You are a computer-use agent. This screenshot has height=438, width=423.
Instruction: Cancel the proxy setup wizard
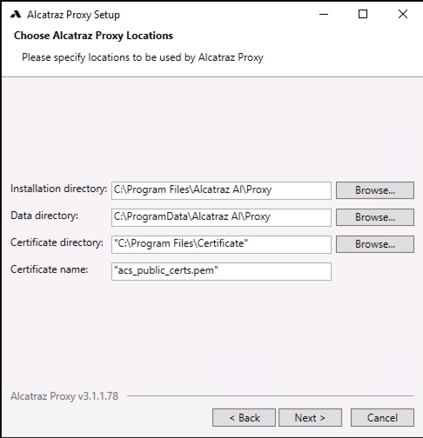tap(382, 418)
